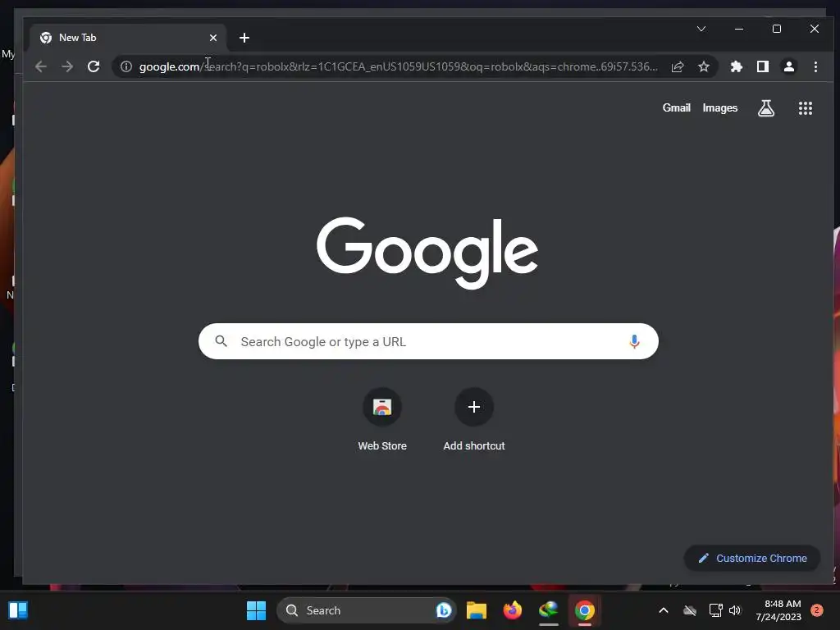The height and width of the screenshot is (630, 840).
Task: Click the magnifier icon in Google search box
Action: [221, 340]
